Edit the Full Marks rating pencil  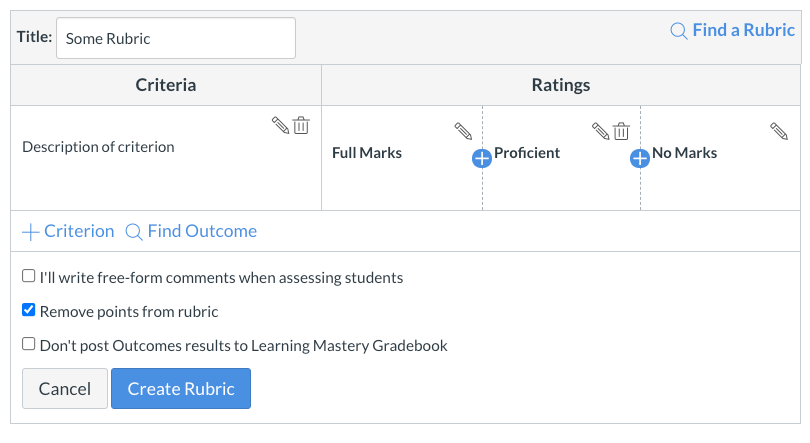(x=463, y=131)
